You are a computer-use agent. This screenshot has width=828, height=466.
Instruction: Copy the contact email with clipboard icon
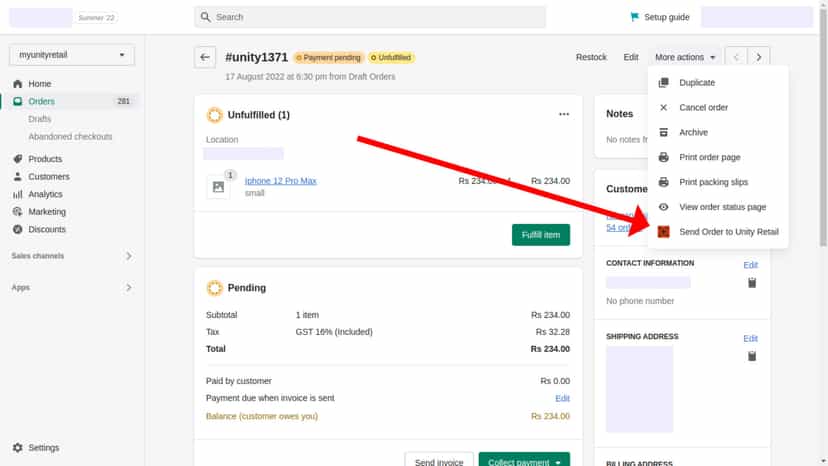click(x=752, y=283)
